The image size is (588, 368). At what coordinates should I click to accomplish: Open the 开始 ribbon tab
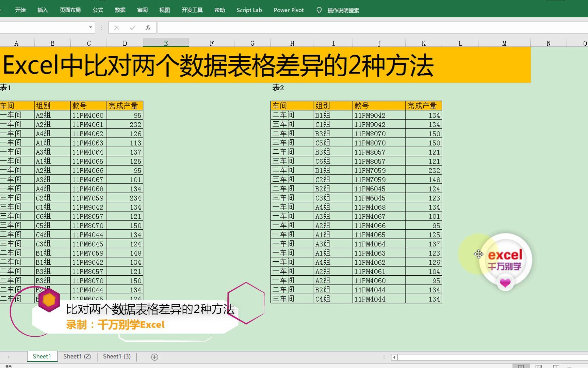click(20, 10)
